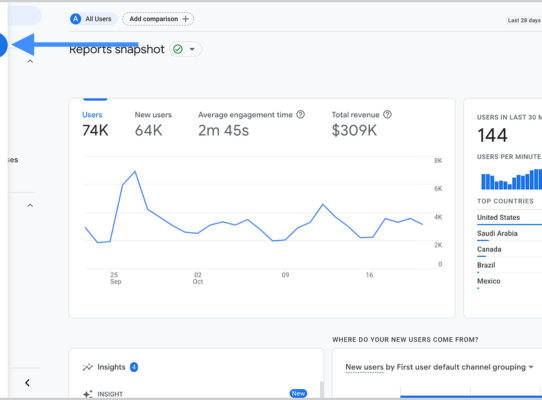Collapse the lower sidebar section chevron
Image resolution: width=542 pixels, height=400 pixels.
coord(30,205)
